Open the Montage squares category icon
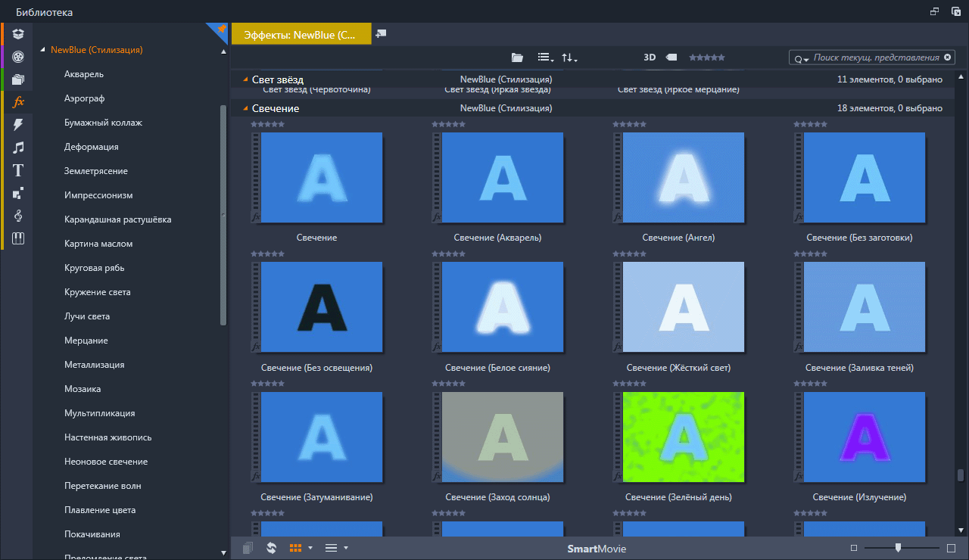This screenshot has width=969, height=560. (x=18, y=193)
